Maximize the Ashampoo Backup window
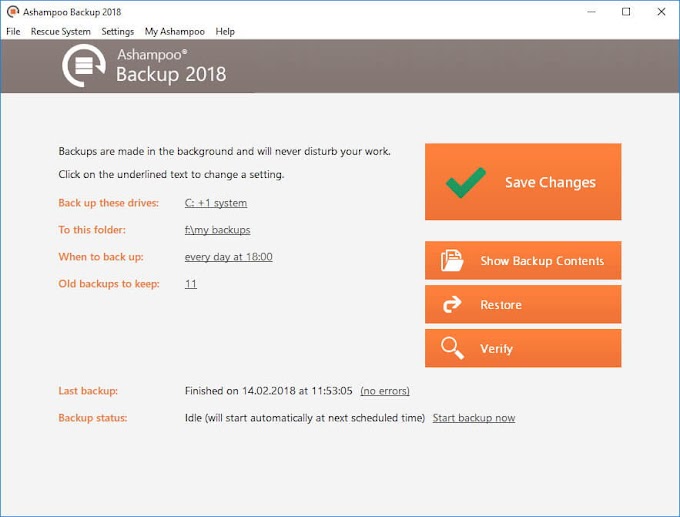The height and width of the screenshot is (517, 680). point(626,12)
